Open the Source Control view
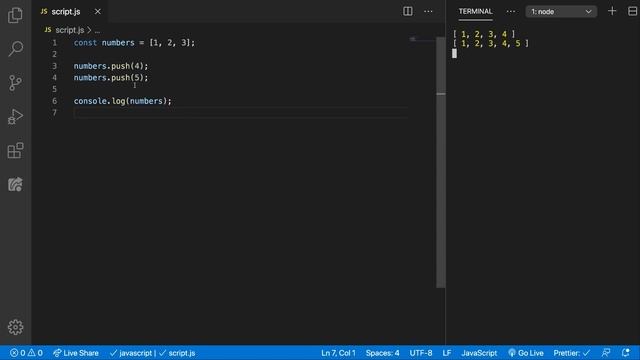640x360 pixels. [16, 83]
